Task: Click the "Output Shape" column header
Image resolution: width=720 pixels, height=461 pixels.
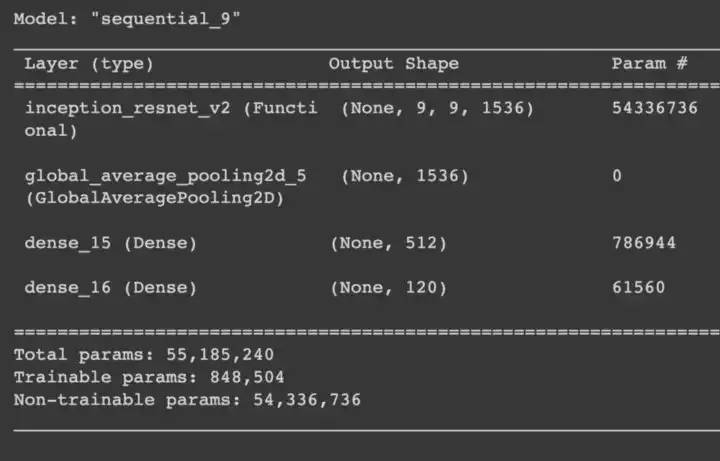Action: click(x=393, y=64)
